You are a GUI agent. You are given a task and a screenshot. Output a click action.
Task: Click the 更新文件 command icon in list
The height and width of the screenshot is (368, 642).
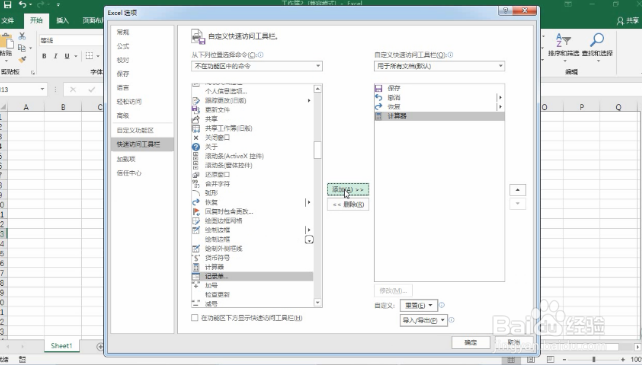[x=196, y=109]
